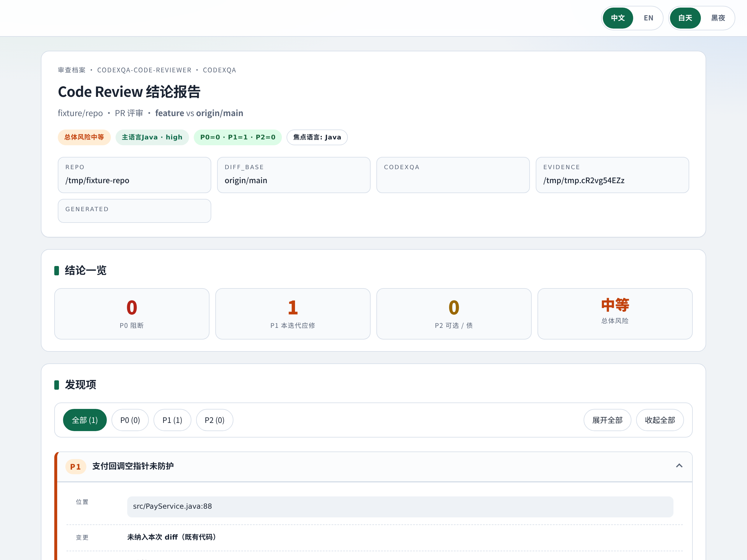Screen dimensions: 747x560
Task: Filter findings by P1 (1)
Action: 172,420
